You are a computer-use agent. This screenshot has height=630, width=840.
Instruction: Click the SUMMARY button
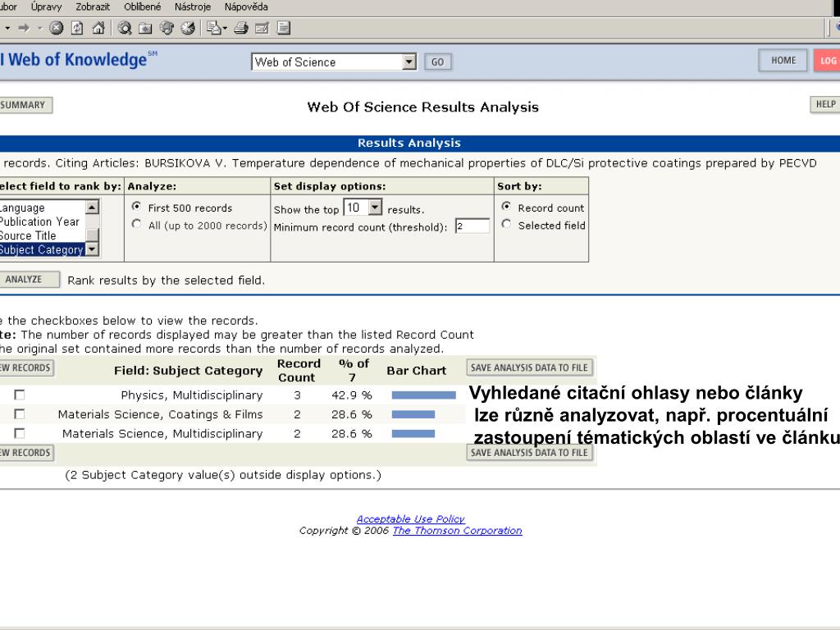(x=25, y=105)
